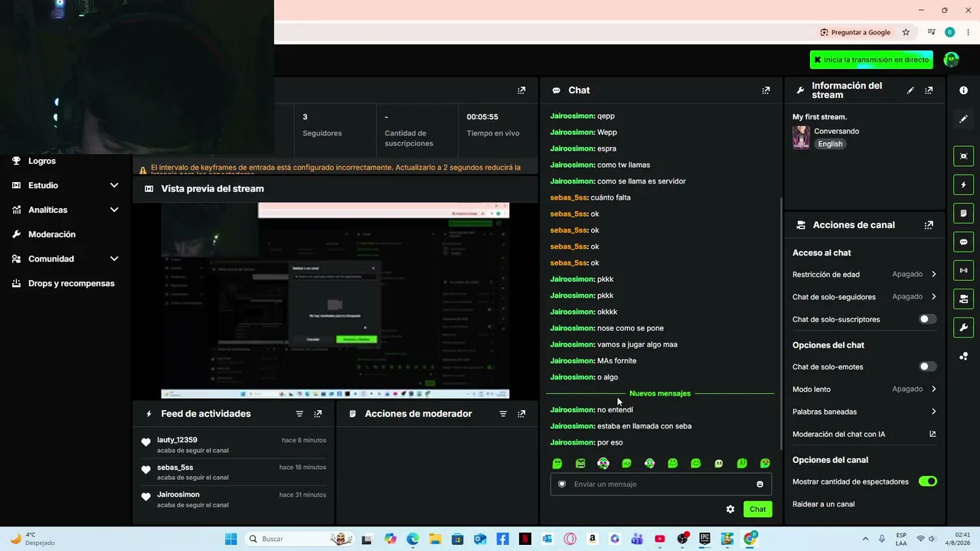Open the emoji picker in message box
The image size is (980, 551).
[x=759, y=484]
